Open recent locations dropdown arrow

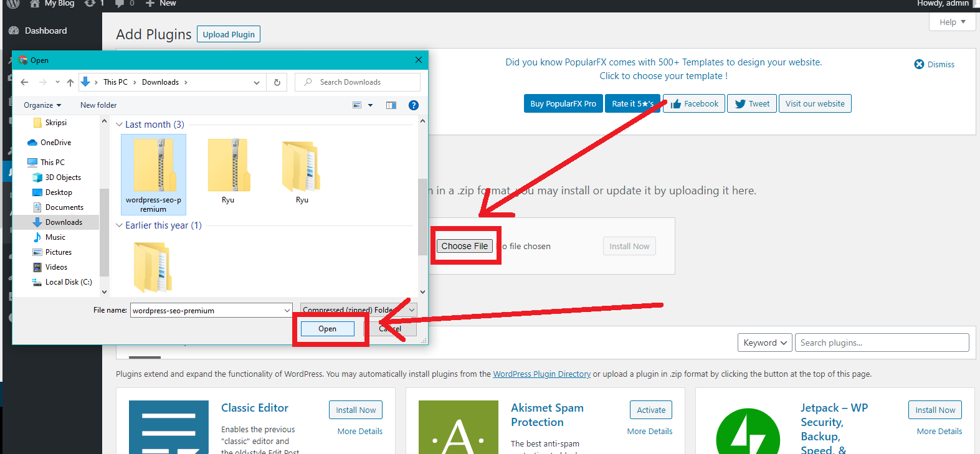pyautogui.click(x=57, y=82)
